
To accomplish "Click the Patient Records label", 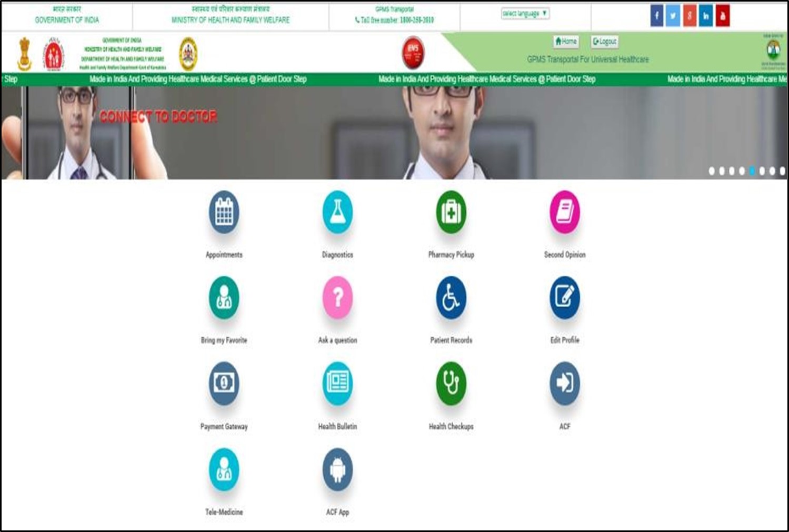I will pyautogui.click(x=451, y=340).
